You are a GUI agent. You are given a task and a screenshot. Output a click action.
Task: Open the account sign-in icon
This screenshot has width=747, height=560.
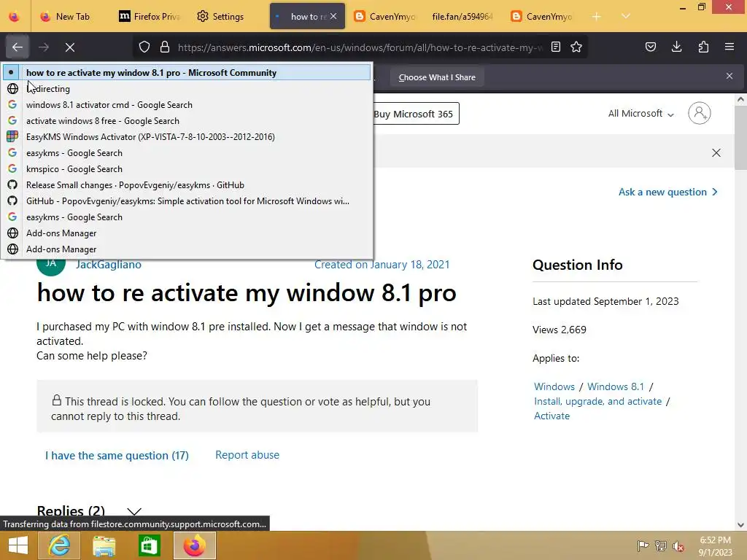tap(700, 113)
